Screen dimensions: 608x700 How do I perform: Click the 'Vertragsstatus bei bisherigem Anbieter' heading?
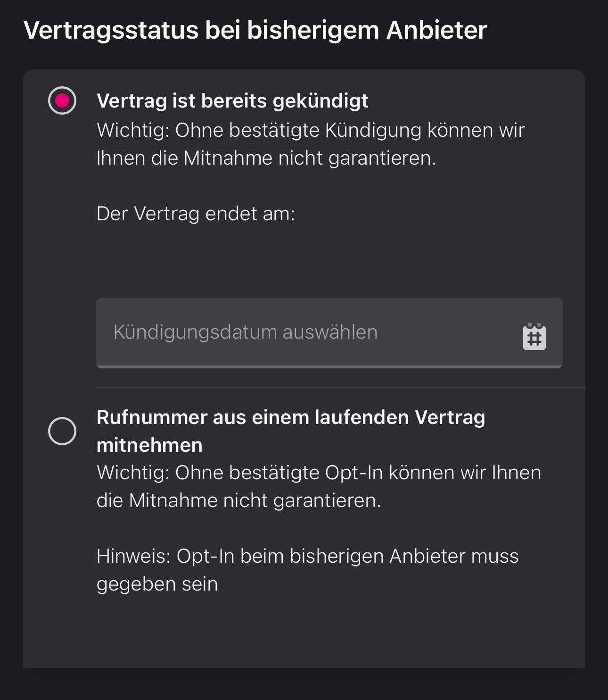[255, 30]
